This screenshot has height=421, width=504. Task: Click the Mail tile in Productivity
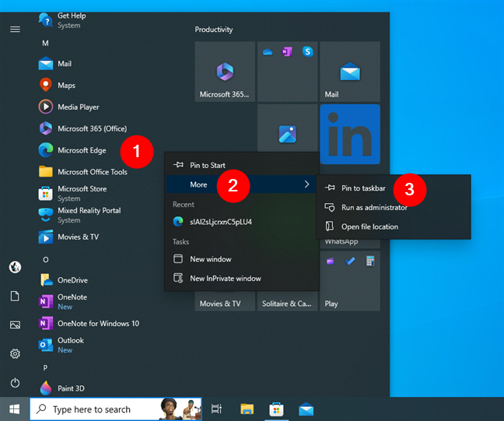pos(349,72)
